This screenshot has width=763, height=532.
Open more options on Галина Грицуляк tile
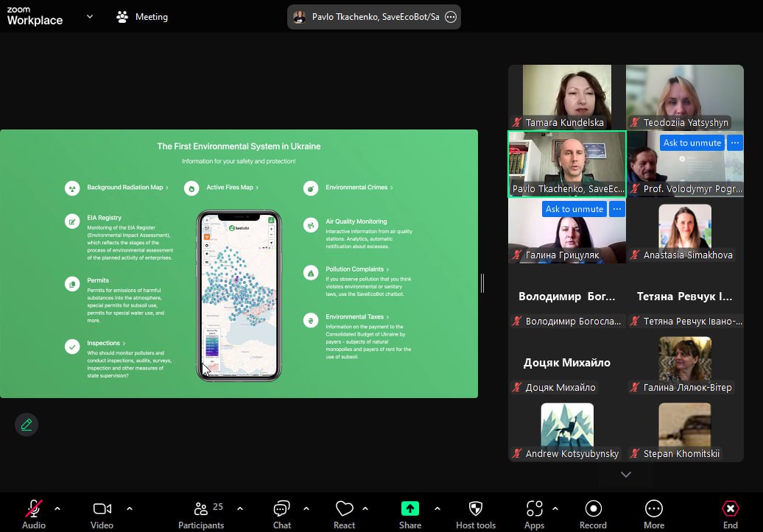click(617, 209)
